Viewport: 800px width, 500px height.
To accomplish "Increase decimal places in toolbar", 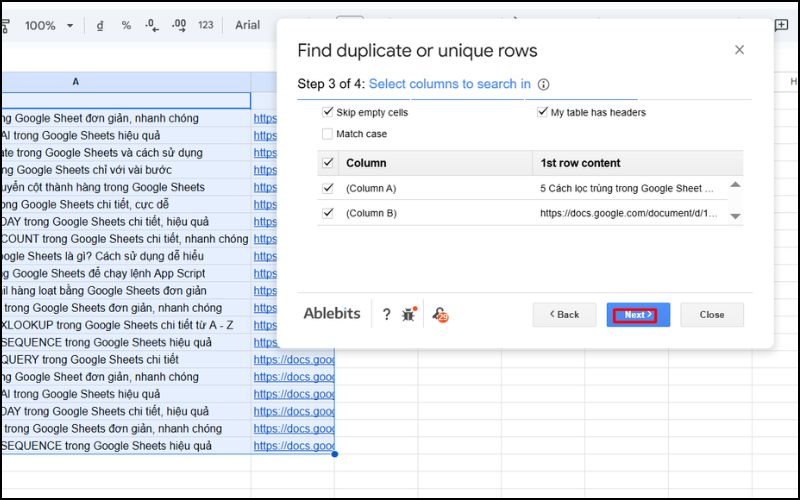I will pos(179,26).
